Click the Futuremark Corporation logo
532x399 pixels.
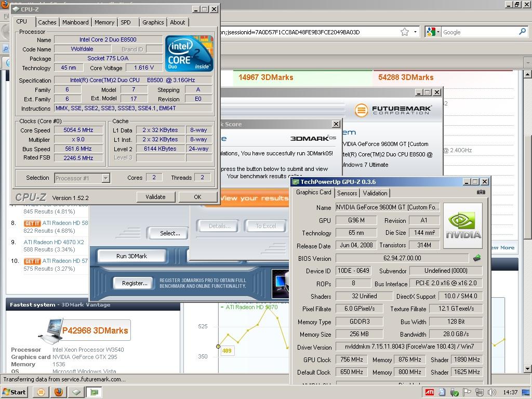393,110
